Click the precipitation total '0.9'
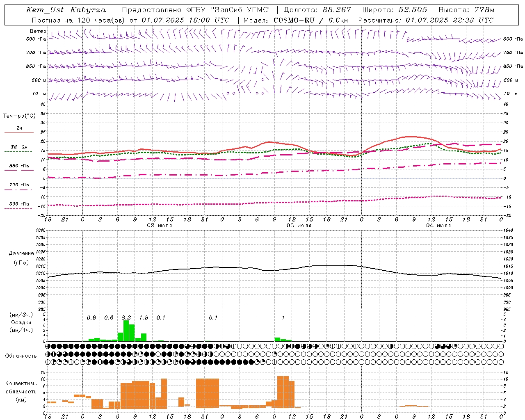Image resolution: width=525 pixels, height=420 pixels. (91, 317)
